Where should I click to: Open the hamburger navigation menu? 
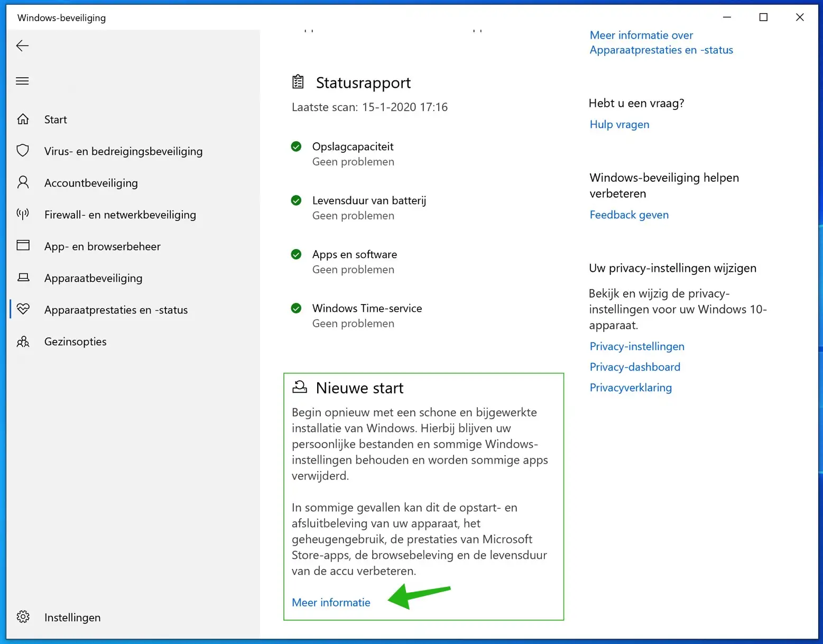22,81
